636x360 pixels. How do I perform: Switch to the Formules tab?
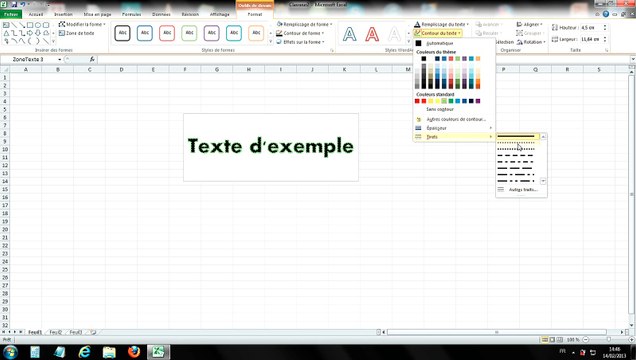coord(131,14)
